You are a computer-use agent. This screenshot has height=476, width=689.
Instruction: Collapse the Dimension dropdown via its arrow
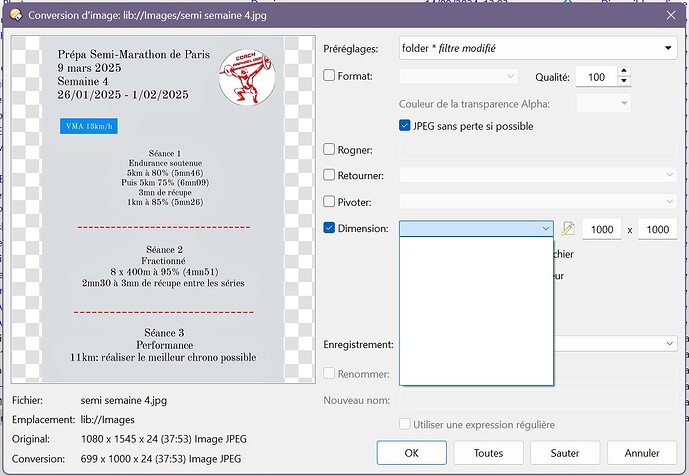(545, 229)
